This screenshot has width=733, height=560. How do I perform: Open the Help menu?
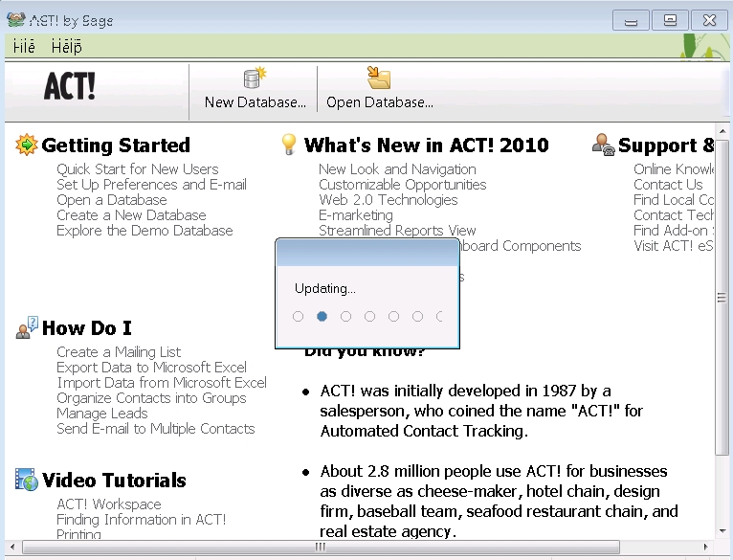pos(66,47)
